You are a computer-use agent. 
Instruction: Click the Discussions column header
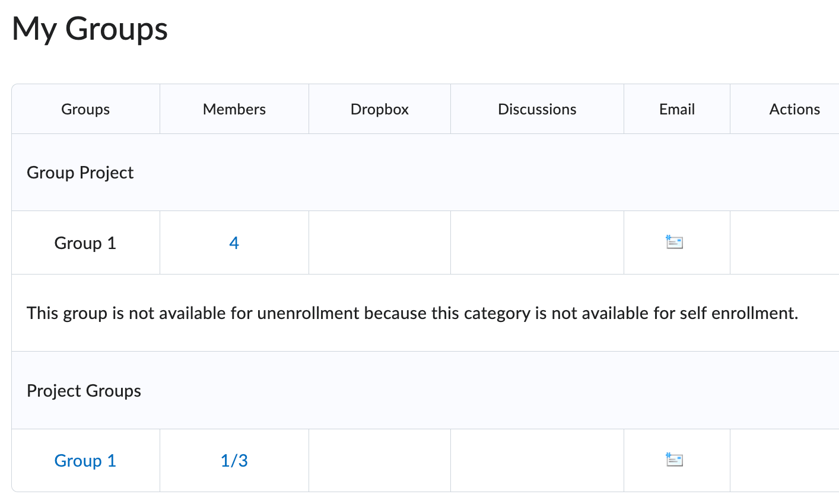point(537,109)
